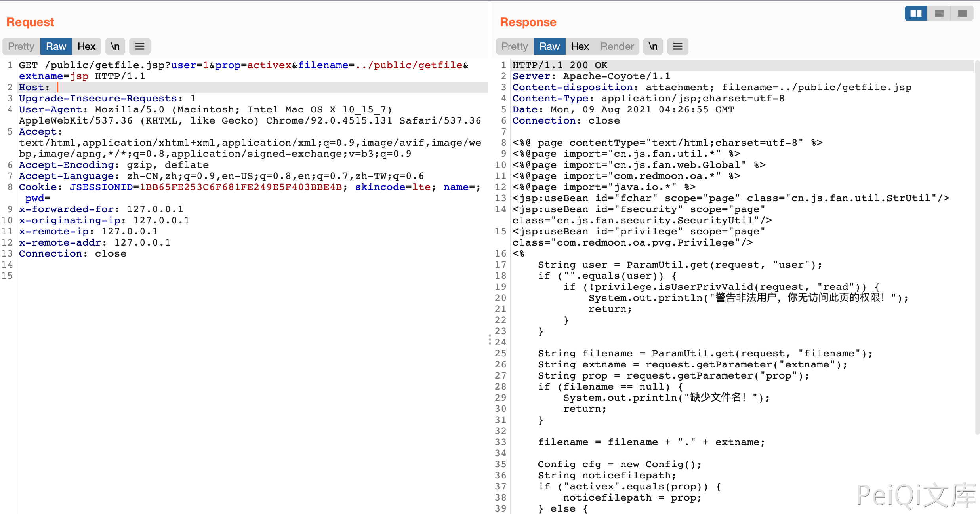This screenshot has height=514, width=980.
Task: Switch to side-by-side layout view icon
Action: click(x=915, y=13)
